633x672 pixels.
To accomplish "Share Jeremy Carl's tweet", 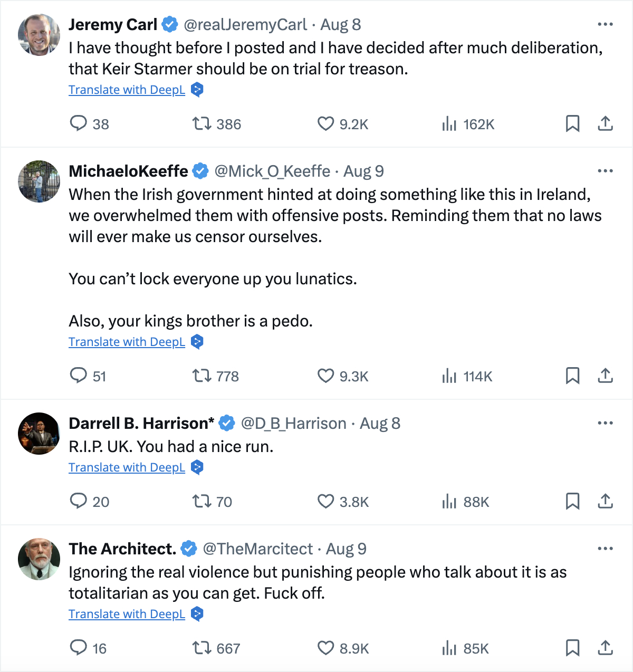I will pos(605,123).
